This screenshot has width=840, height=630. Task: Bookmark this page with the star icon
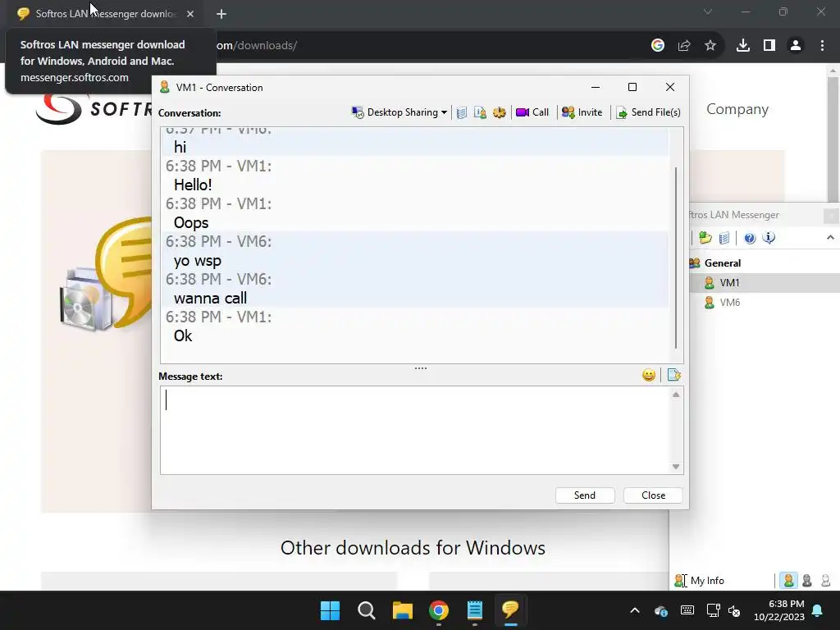pos(710,46)
